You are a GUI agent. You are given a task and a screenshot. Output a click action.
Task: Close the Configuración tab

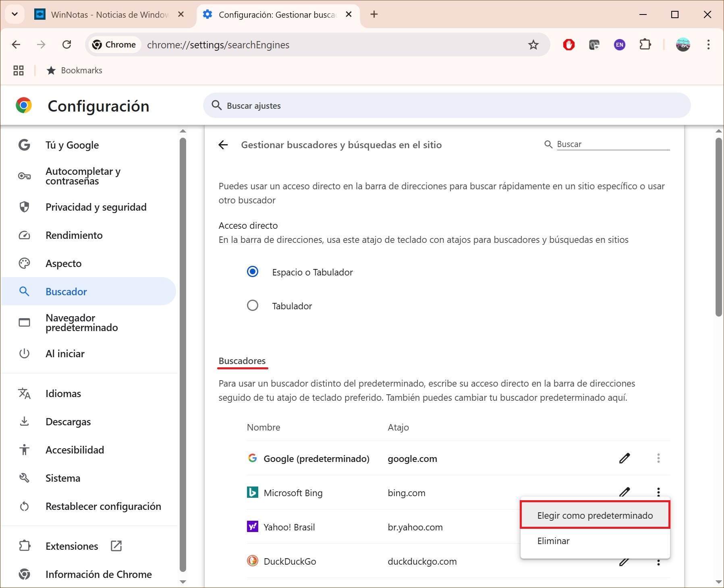pyautogui.click(x=349, y=14)
